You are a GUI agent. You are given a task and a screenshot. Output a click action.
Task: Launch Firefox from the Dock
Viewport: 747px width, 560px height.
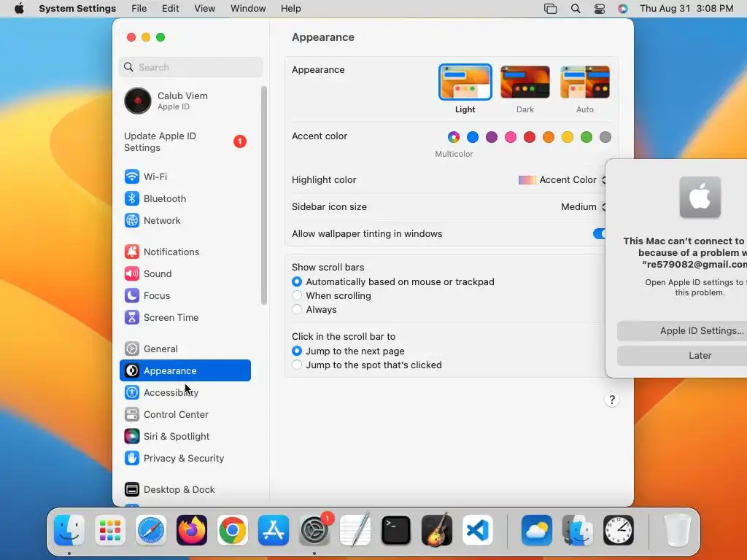tap(192, 530)
